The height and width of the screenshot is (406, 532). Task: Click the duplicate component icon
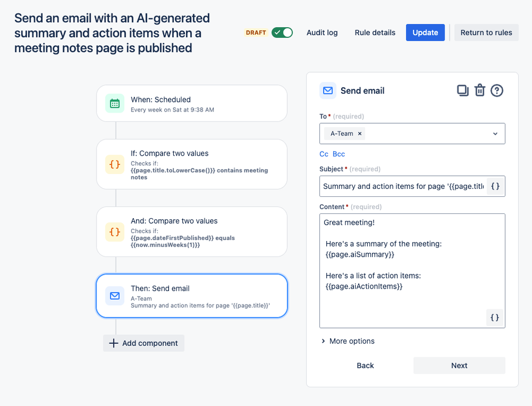[463, 91]
